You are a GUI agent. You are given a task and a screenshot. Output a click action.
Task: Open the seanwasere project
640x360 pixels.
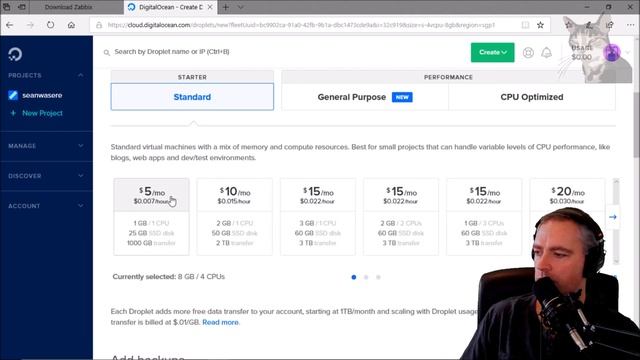point(42,95)
